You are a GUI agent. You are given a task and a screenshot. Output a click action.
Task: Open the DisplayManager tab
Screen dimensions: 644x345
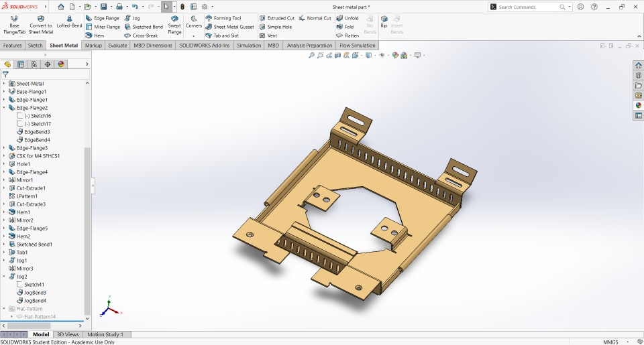[x=61, y=64]
